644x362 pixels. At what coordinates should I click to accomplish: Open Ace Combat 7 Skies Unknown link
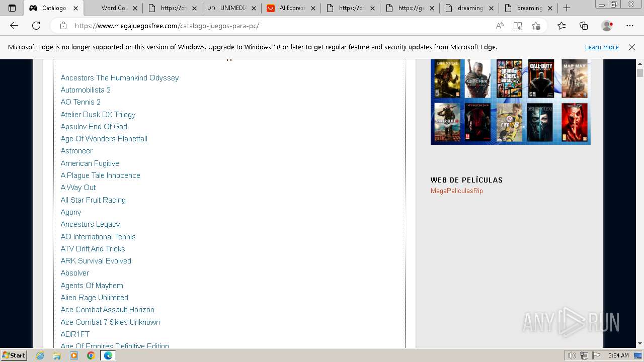110,322
